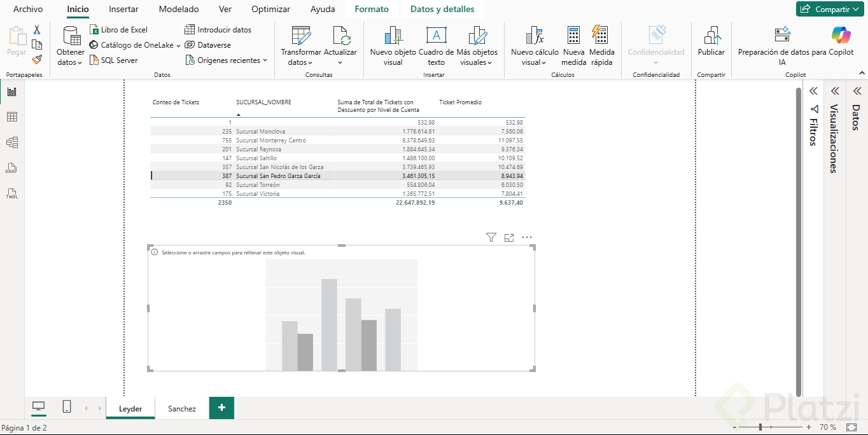
Task: Open the Report view icon in sidebar
Action: tap(11, 92)
